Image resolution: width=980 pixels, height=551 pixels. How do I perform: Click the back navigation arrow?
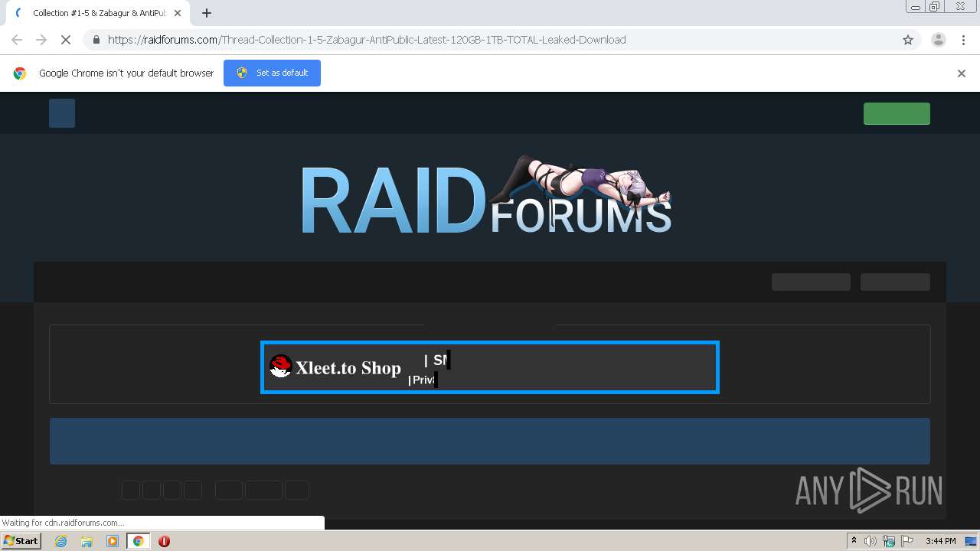click(17, 40)
